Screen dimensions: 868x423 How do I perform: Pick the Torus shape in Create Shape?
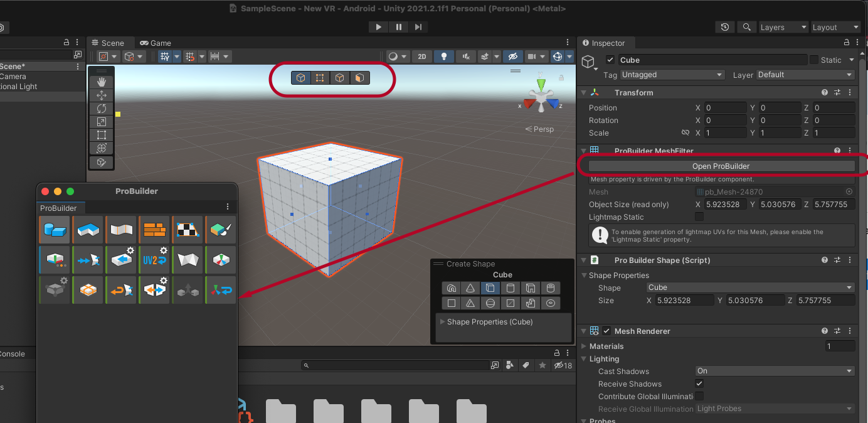tap(551, 303)
